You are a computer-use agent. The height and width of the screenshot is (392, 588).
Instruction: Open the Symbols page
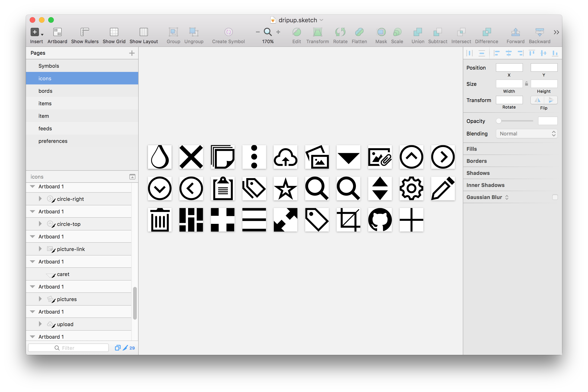82,66
